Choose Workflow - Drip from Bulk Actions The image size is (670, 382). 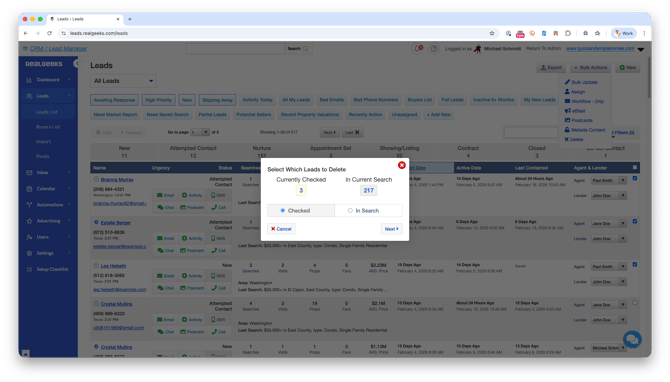point(584,101)
